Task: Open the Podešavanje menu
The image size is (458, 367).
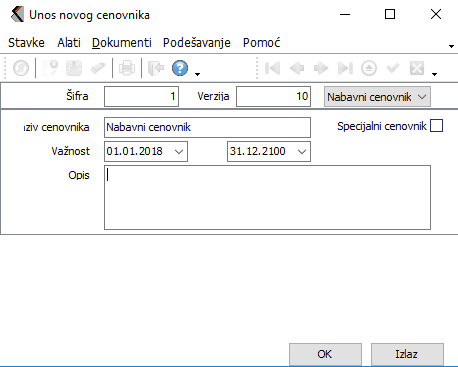Action: (x=197, y=43)
